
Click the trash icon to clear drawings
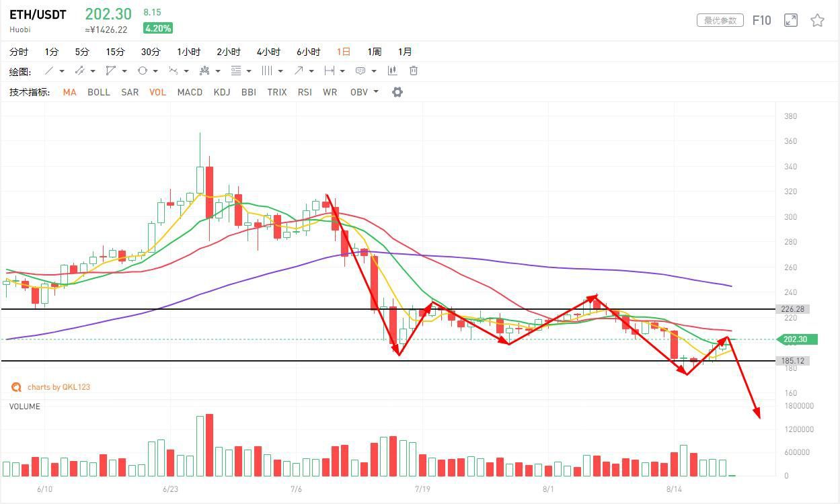coord(414,71)
